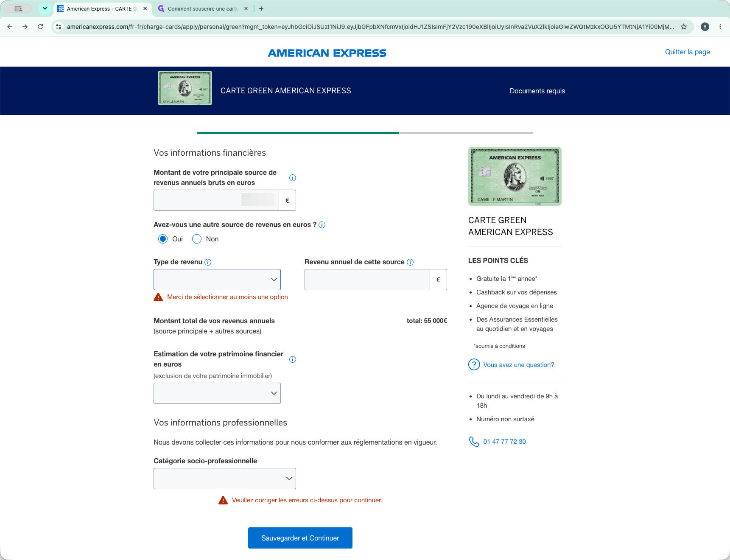
Task: Close the Comment souscrire une carte tab
Action: click(246, 8)
